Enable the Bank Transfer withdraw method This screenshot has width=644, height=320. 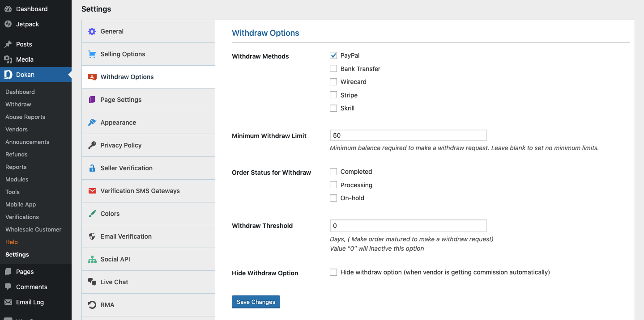click(333, 69)
